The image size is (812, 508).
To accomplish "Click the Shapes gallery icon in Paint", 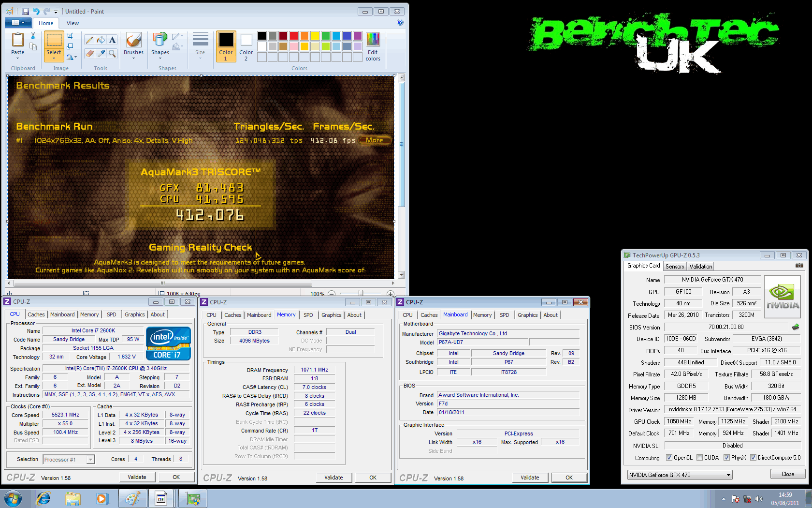I will click(x=160, y=40).
